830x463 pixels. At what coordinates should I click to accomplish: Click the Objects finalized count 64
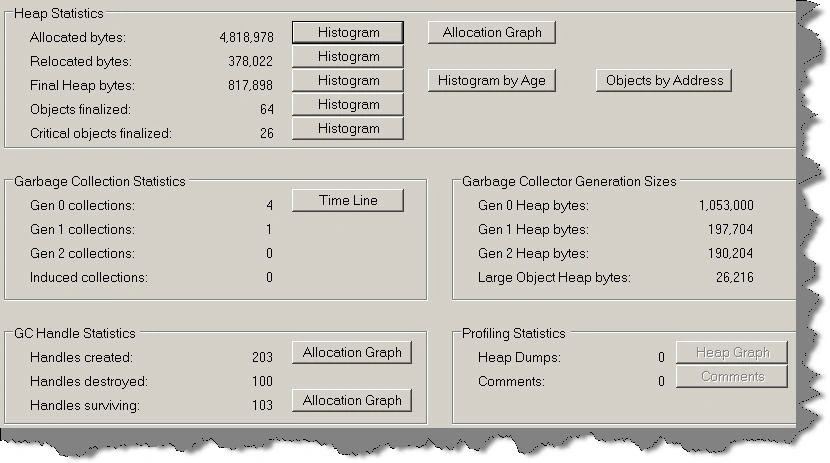click(x=267, y=110)
